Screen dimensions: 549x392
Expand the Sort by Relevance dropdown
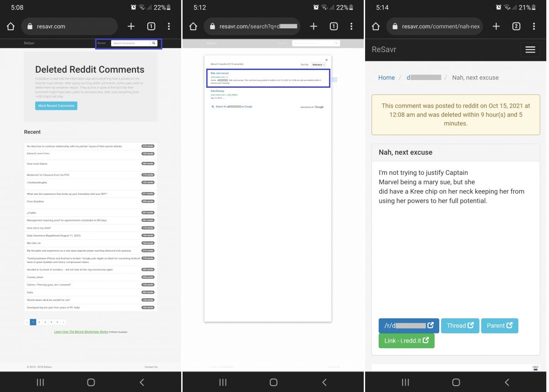click(x=318, y=65)
